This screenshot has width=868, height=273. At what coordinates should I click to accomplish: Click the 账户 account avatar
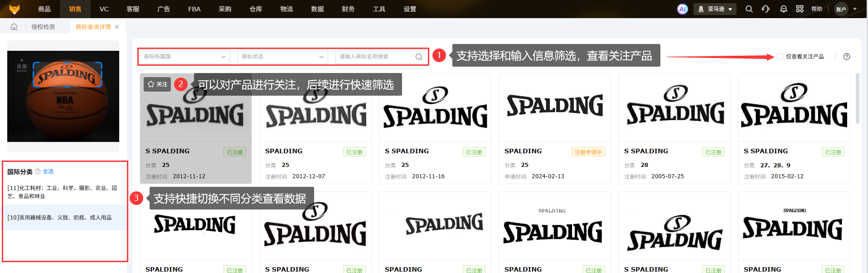(x=841, y=9)
